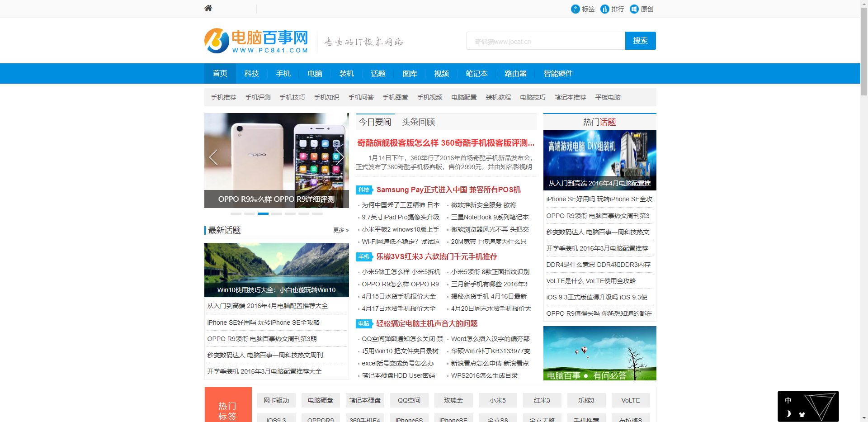Open OPPO R9 carousel image
The width and height of the screenshot is (868, 422).
pos(277,161)
